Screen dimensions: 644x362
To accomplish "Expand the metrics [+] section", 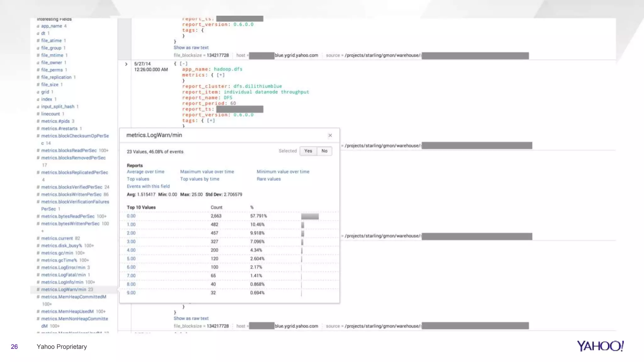I will click(x=220, y=75).
